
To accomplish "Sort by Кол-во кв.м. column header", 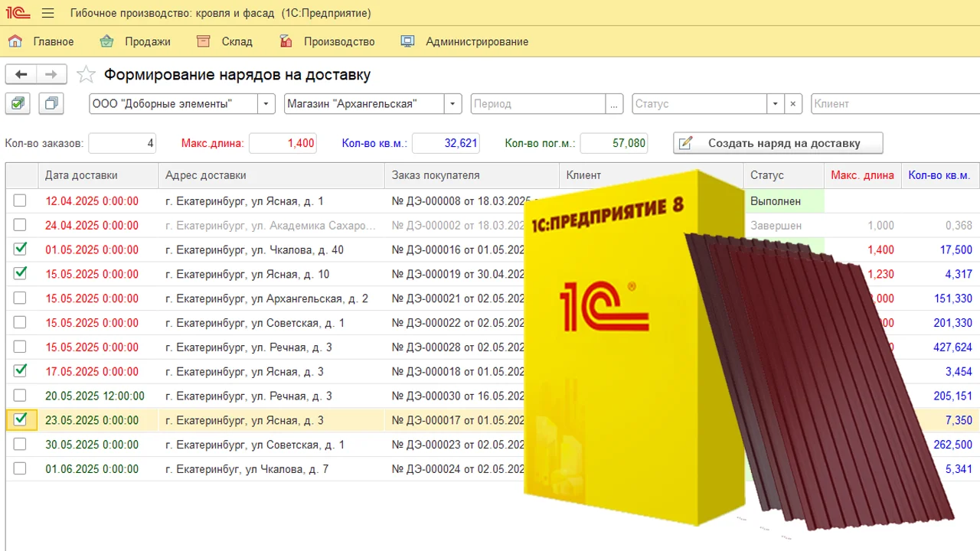I will (x=939, y=175).
